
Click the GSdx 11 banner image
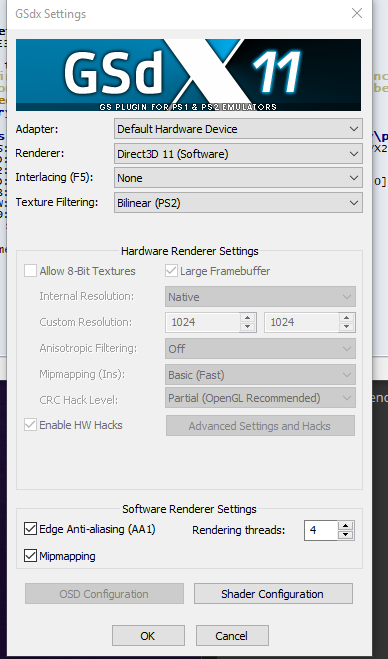188,75
